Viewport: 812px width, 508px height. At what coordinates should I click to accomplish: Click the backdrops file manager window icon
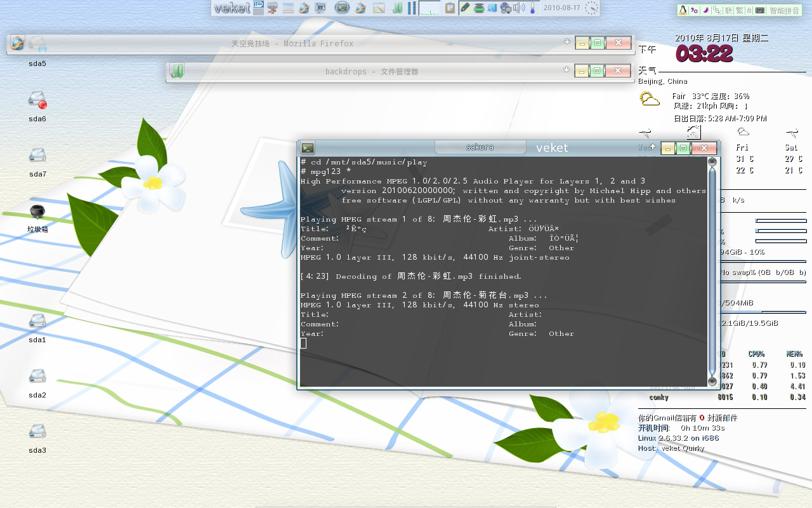coord(177,71)
